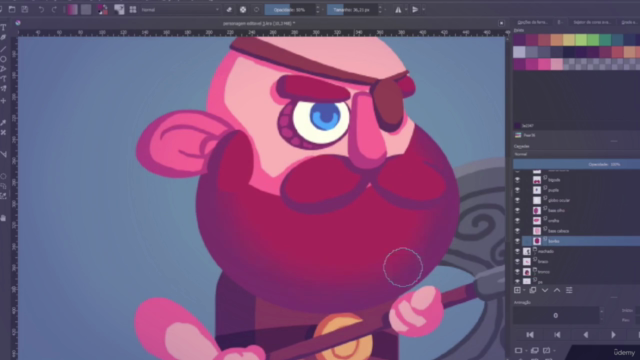Viewport: 640px width, 360px height.
Task: Save the document with the floppy icon
Action: (24, 9)
